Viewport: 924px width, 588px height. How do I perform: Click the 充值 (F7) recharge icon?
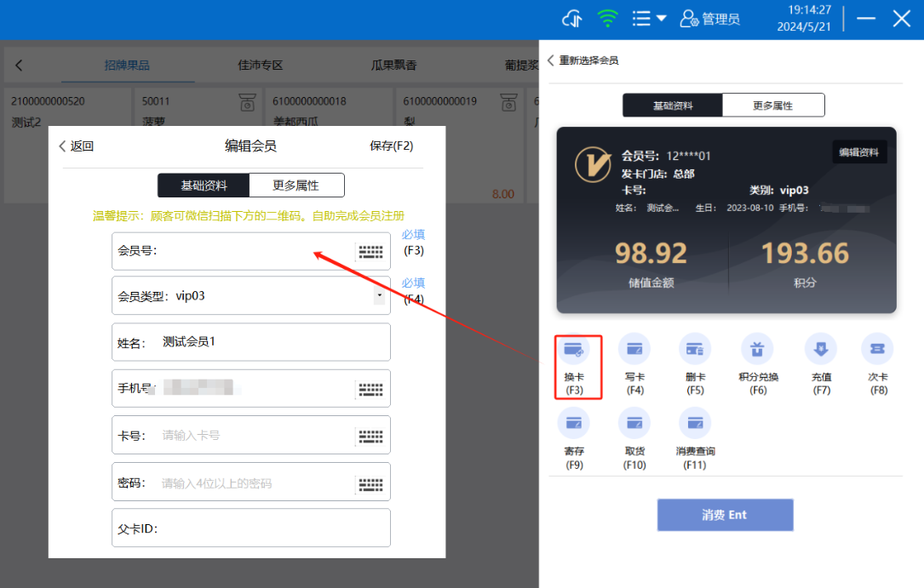click(821, 350)
